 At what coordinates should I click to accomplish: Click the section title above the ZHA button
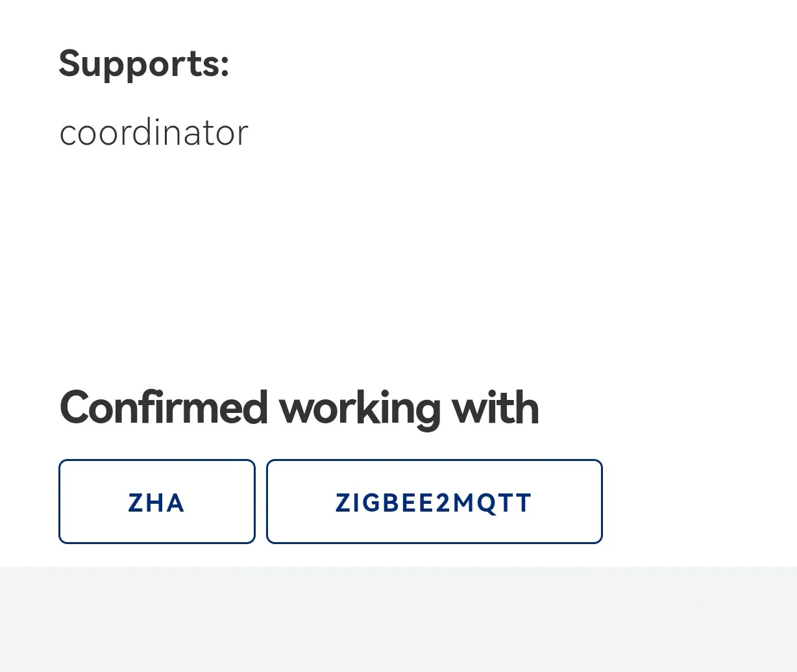pyautogui.click(x=299, y=408)
